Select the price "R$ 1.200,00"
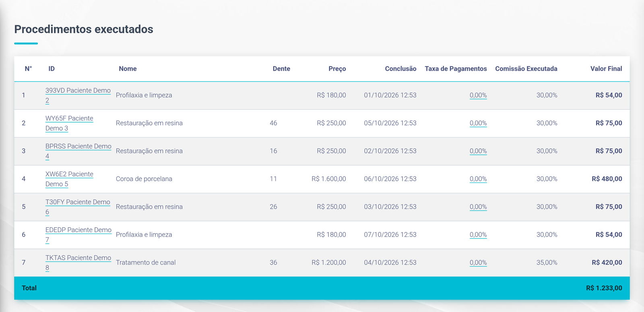The height and width of the screenshot is (312, 644). pyautogui.click(x=329, y=263)
